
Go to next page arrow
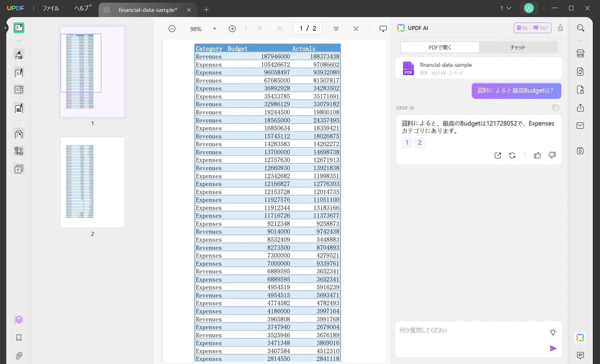click(x=336, y=28)
